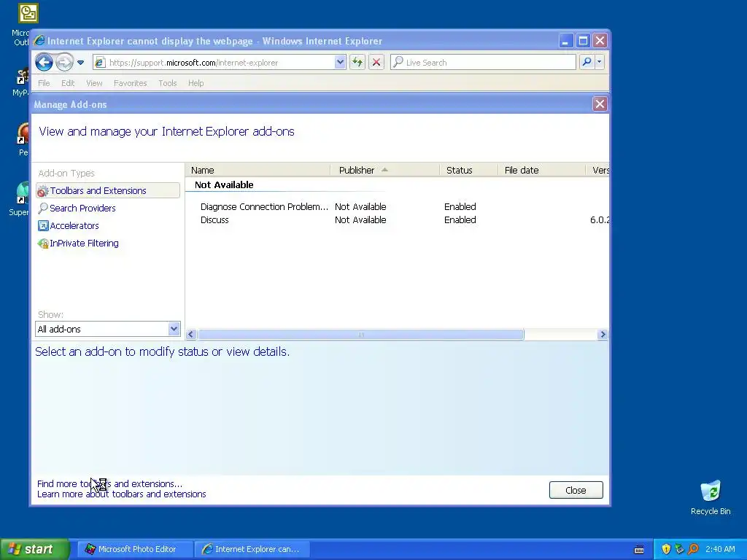Click Enabled status of Diagnose Connection Problem
The height and width of the screenshot is (560, 747).
tap(460, 206)
